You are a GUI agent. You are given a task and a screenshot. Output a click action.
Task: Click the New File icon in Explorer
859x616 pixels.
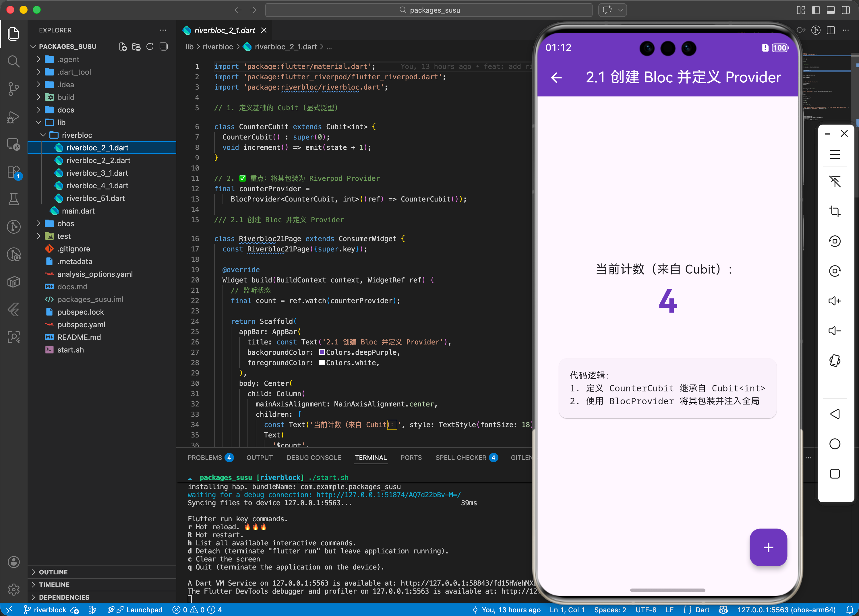pos(123,47)
